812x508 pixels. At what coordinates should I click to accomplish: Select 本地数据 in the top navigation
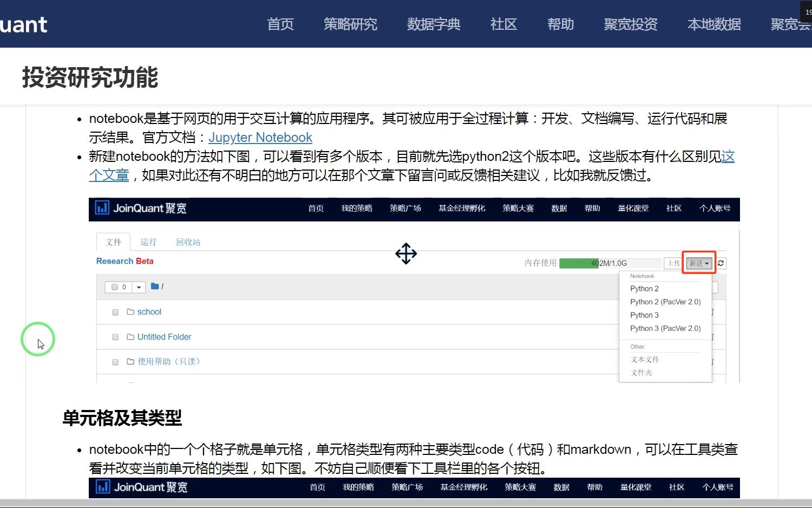click(714, 24)
